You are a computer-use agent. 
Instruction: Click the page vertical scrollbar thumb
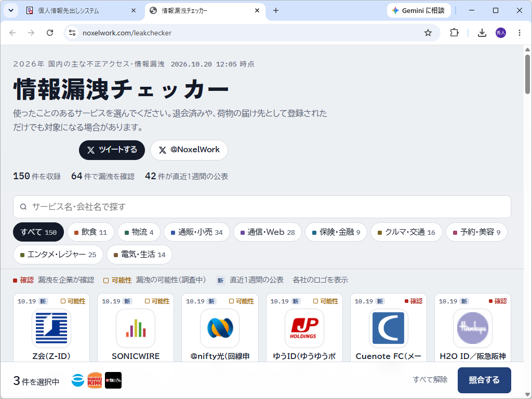coord(527,74)
